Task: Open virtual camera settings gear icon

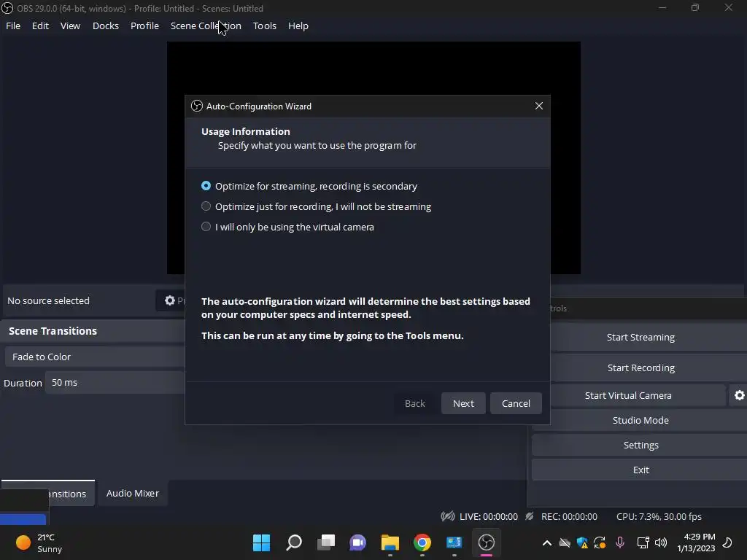Action: [x=739, y=395]
